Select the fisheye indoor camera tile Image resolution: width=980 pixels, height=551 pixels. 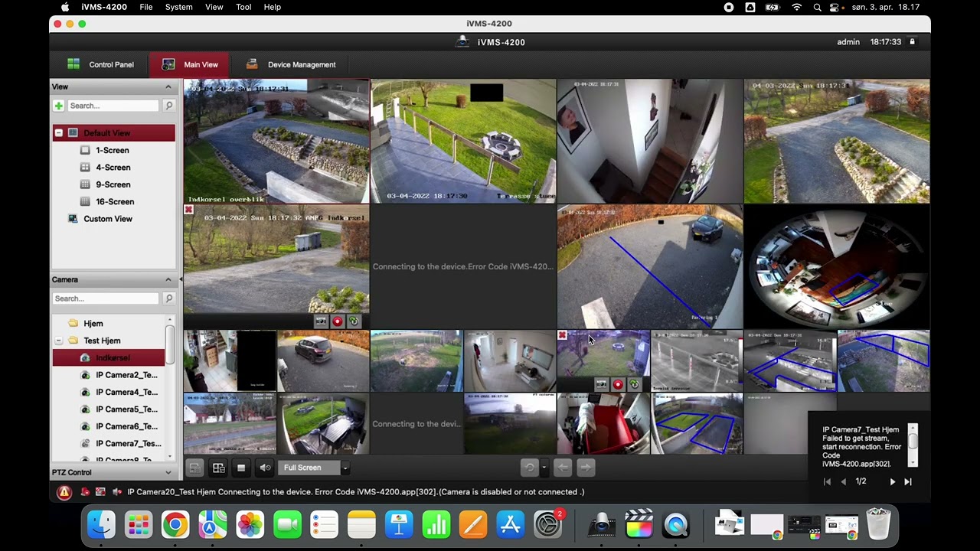click(x=837, y=266)
